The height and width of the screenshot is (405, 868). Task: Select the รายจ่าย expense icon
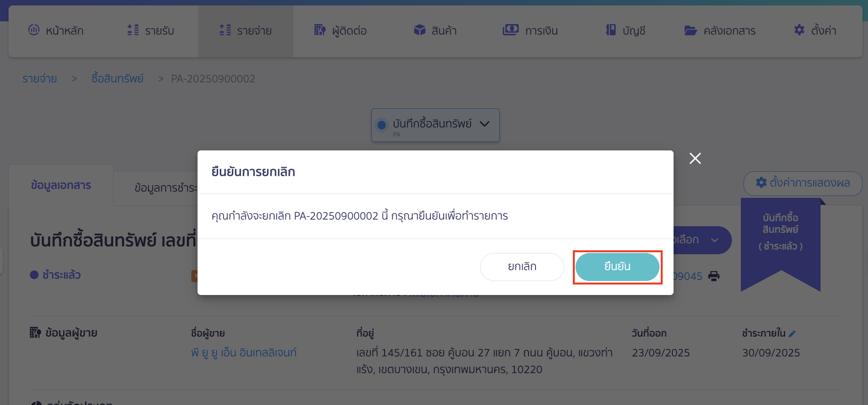coord(225,30)
